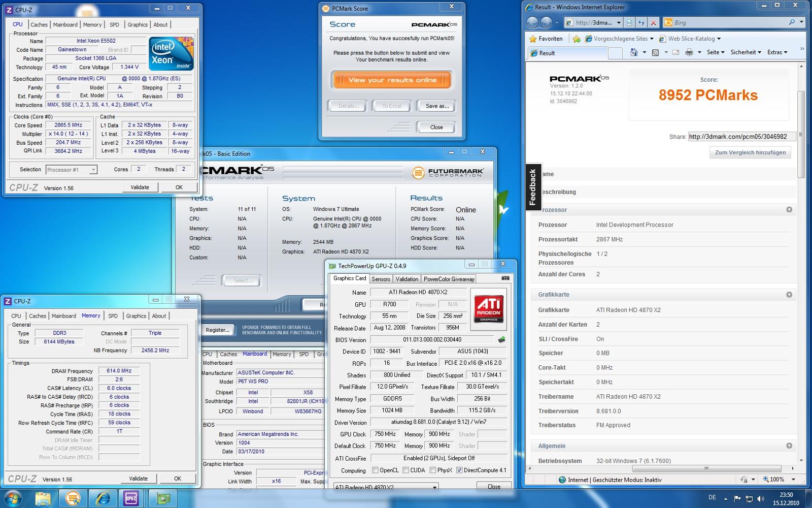
Task: Click View your results online button
Action: [392, 80]
